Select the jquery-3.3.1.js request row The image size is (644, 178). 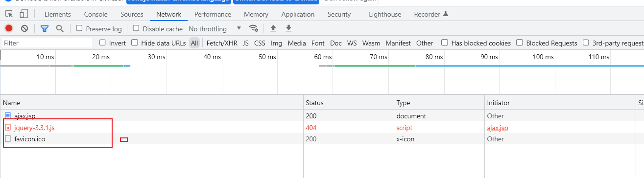coord(322,128)
